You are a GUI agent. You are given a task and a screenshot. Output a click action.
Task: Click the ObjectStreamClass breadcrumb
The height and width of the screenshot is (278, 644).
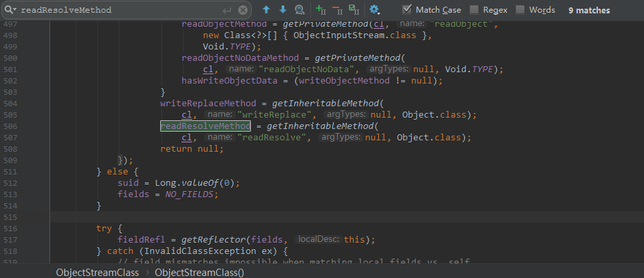(97, 272)
